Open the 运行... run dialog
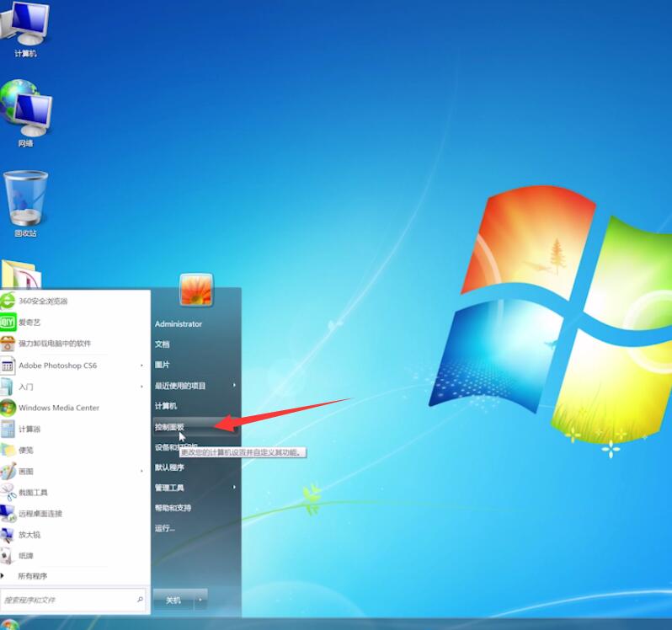672x630 pixels. tap(165, 528)
